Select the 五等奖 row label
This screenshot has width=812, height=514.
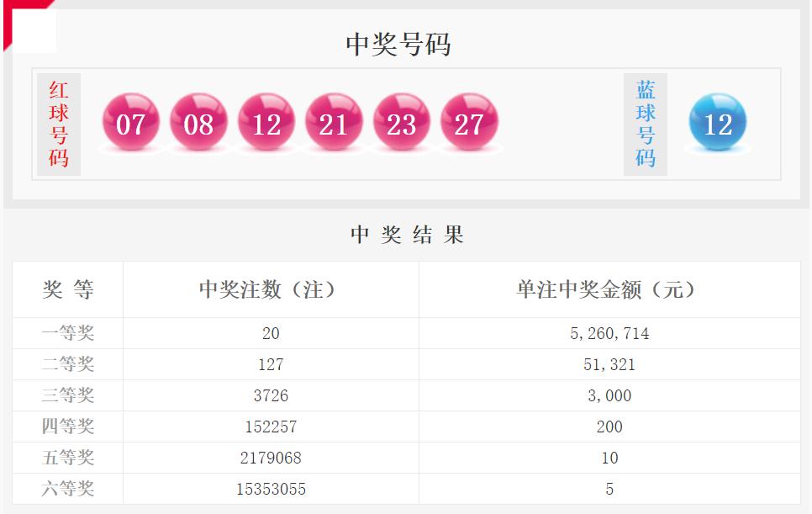click(x=68, y=458)
